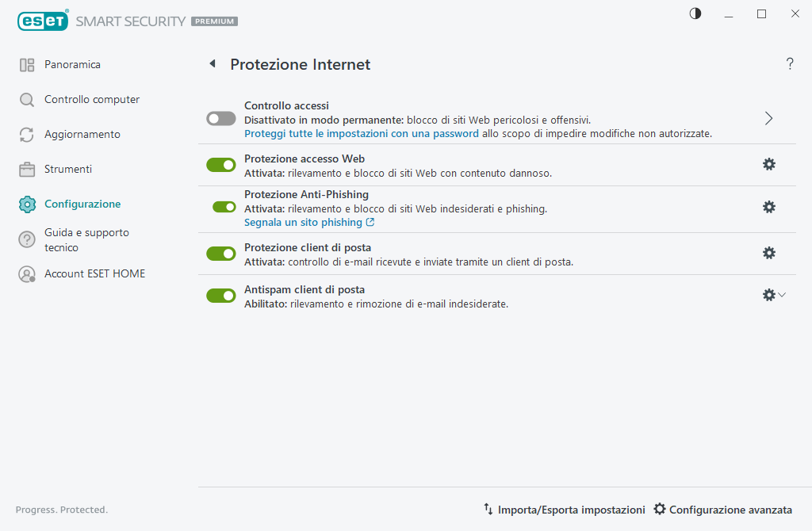812x531 pixels.
Task: Disable Protezione accesso Web
Action: click(x=220, y=164)
